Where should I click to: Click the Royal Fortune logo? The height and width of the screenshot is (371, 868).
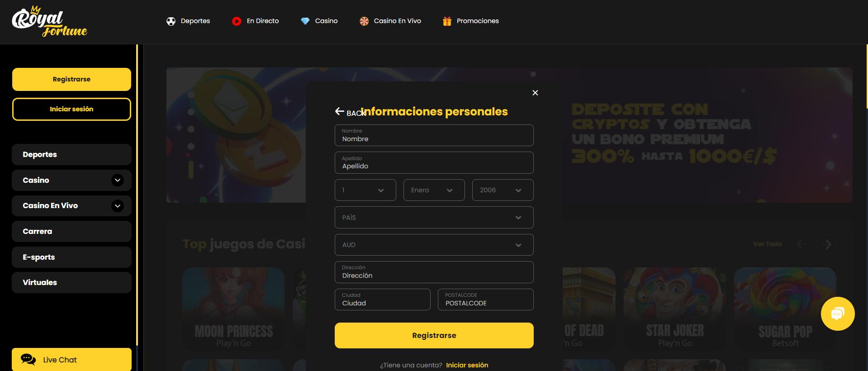click(x=49, y=22)
